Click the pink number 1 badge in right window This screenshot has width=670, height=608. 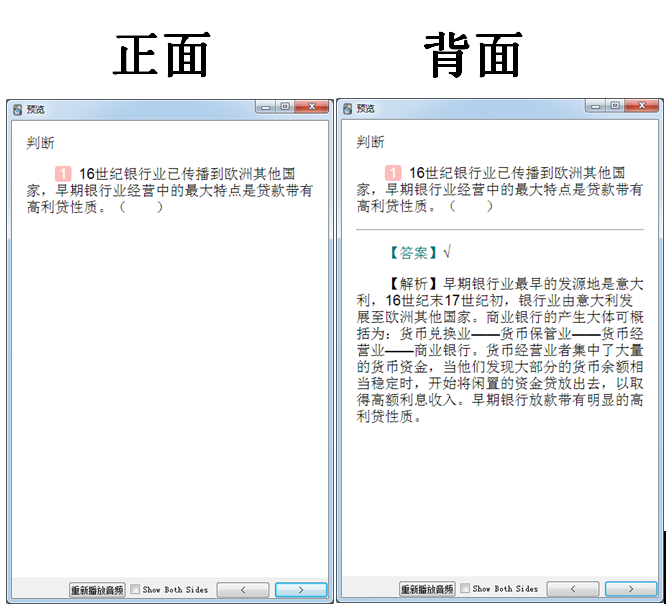pos(393,173)
